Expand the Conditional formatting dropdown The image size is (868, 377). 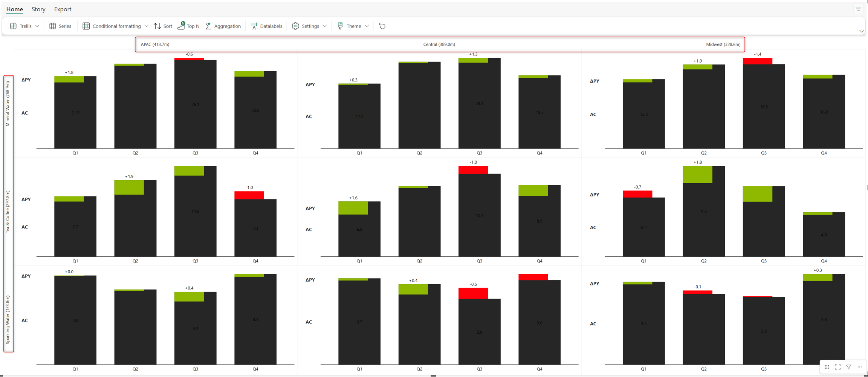click(146, 26)
